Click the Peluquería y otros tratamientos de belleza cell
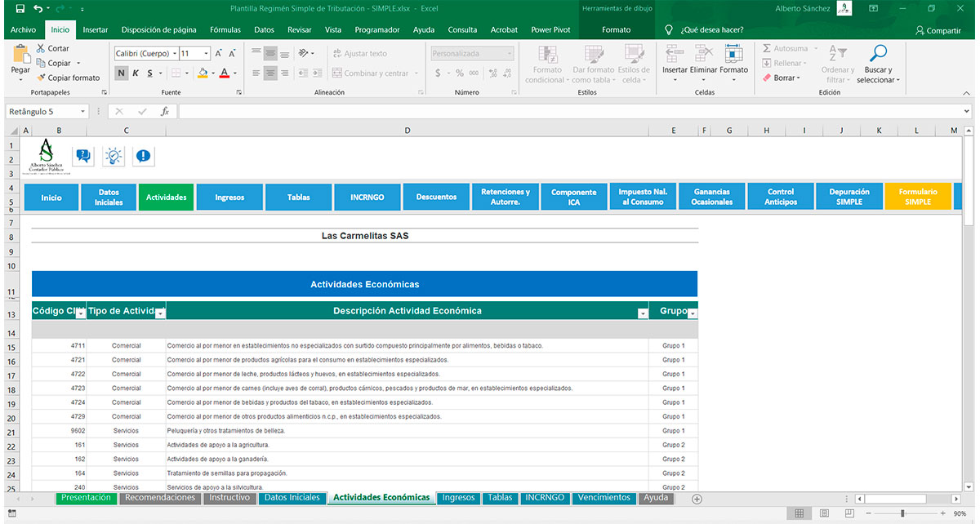This screenshot has width=980, height=524. (x=408, y=431)
